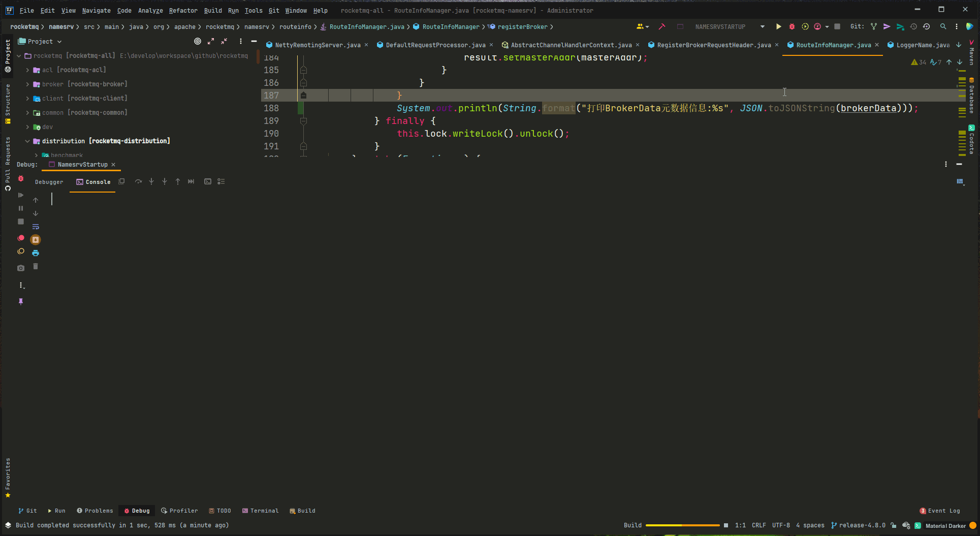This screenshot has width=980, height=536.
Task: Open the Problems tool window
Action: tap(95, 511)
